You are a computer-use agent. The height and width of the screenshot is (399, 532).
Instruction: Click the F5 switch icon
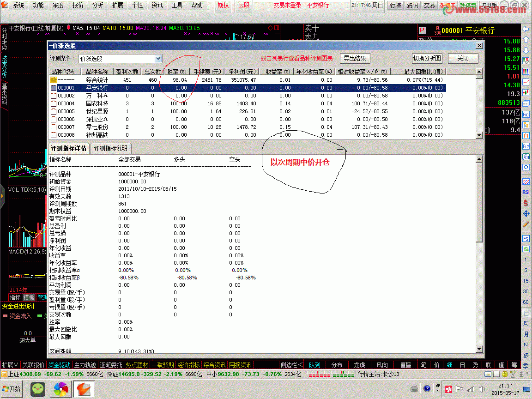[x=526, y=238]
